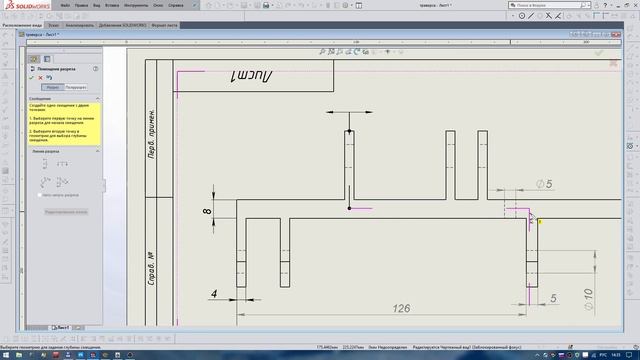Click the undo arrow in PropertyManager

click(x=49, y=78)
